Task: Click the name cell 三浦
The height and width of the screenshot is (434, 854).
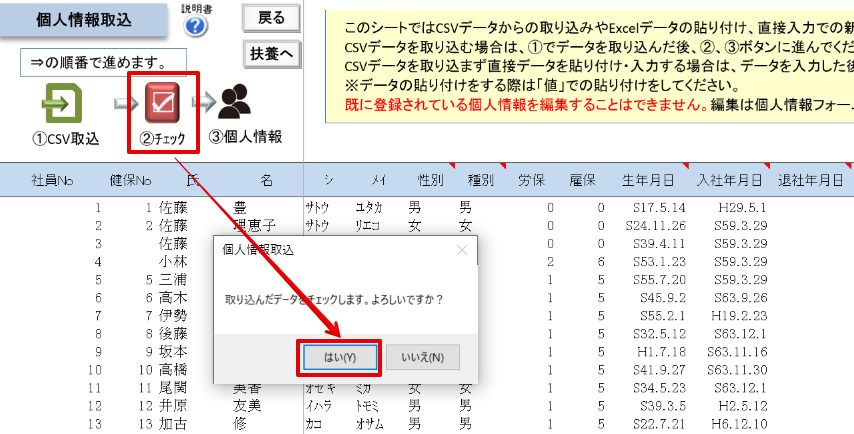Action: [x=173, y=280]
